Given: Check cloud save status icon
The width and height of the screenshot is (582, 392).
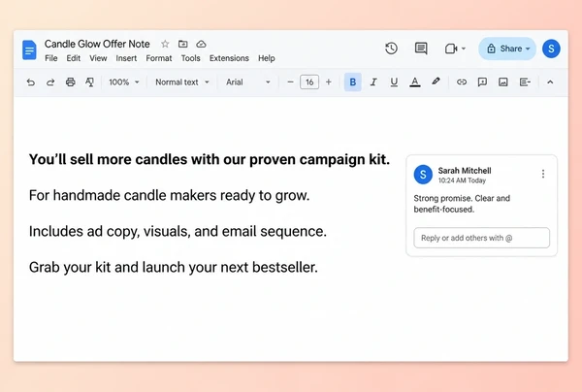Looking at the screenshot, I should (201, 45).
